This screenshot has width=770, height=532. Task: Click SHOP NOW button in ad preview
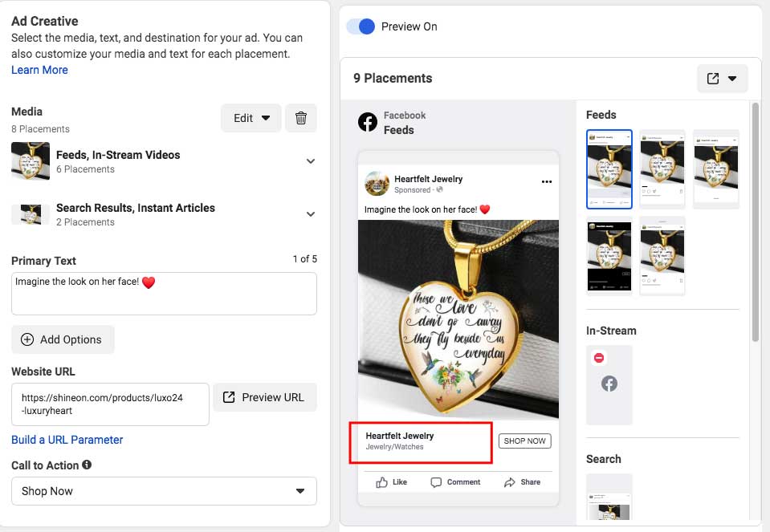(x=525, y=441)
